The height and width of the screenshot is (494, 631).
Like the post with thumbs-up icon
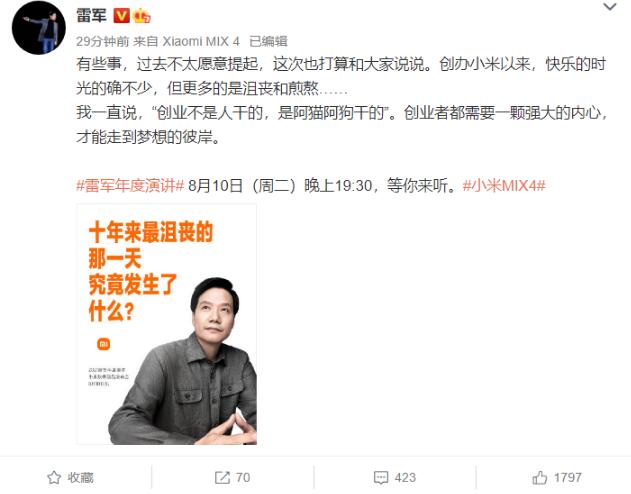click(x=540, y=478)
